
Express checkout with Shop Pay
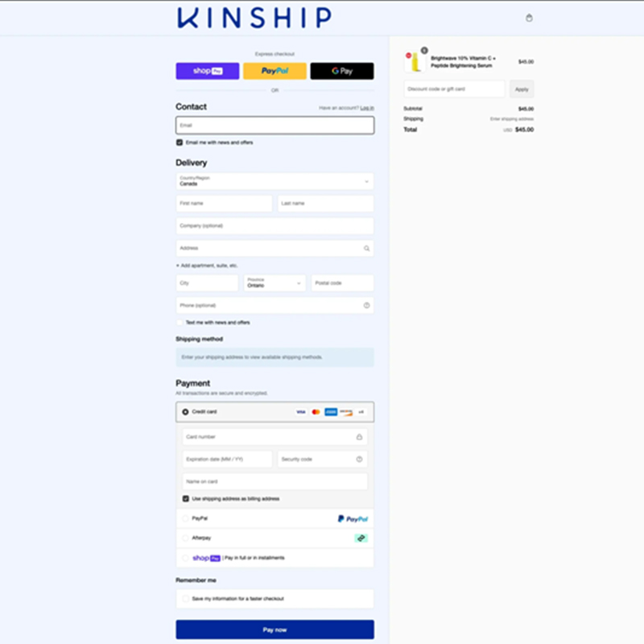[x=207, y=71]
